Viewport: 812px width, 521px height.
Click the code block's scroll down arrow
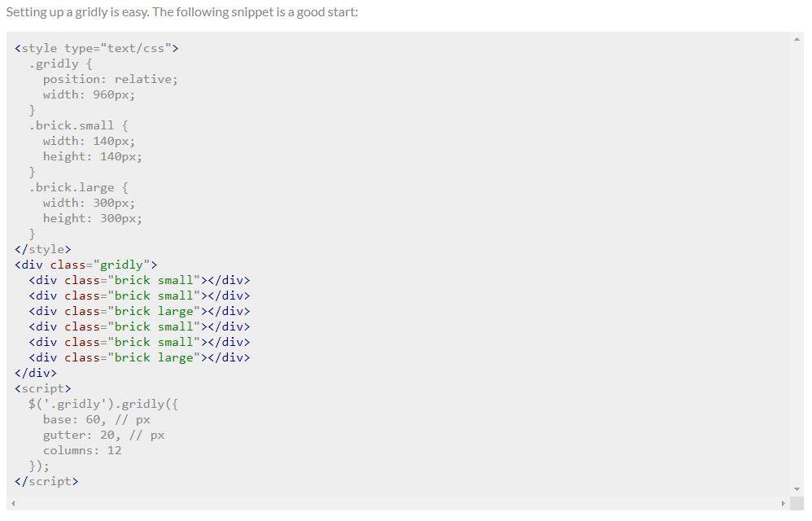[797, 488]
